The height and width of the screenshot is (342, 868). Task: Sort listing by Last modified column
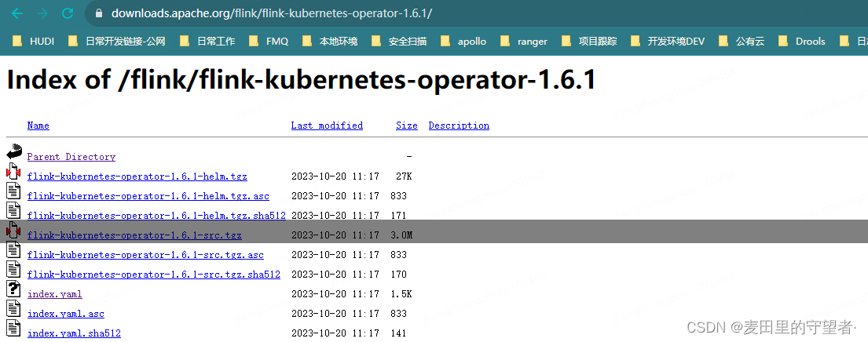(327, 126)
